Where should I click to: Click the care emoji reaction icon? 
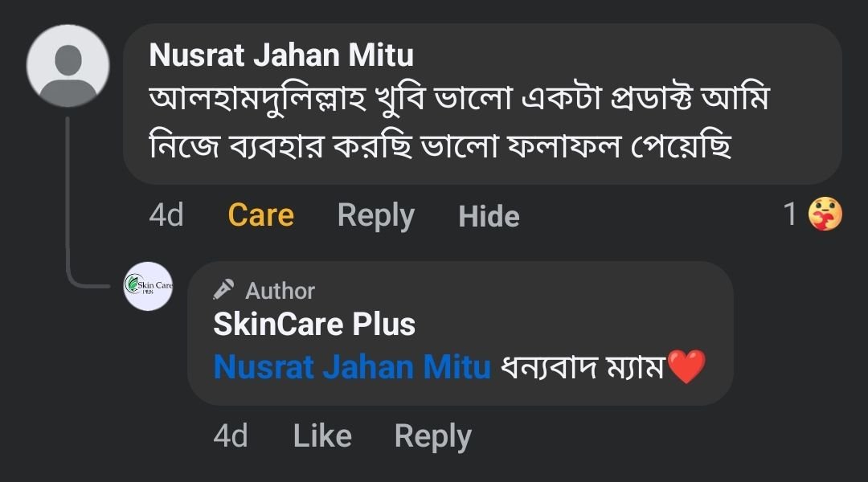pos(825,214)
